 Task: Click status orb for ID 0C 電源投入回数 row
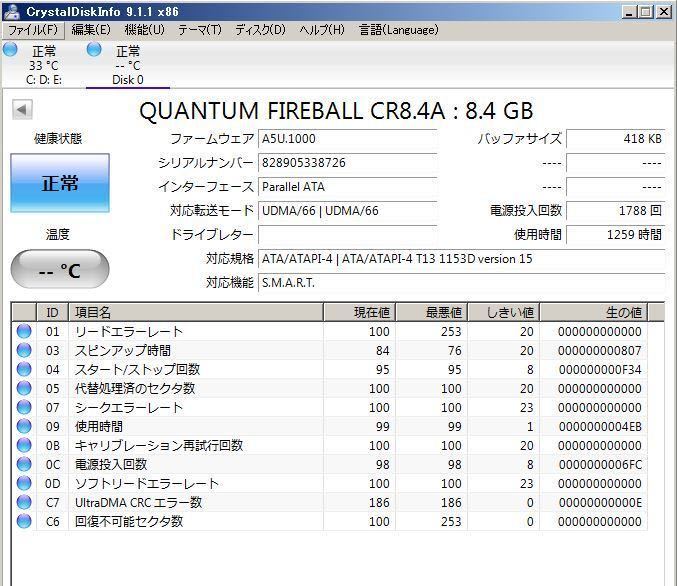[24, 464]
